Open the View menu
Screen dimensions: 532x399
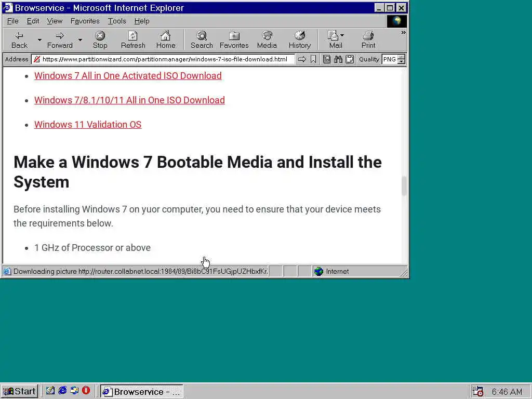[55, 21]
